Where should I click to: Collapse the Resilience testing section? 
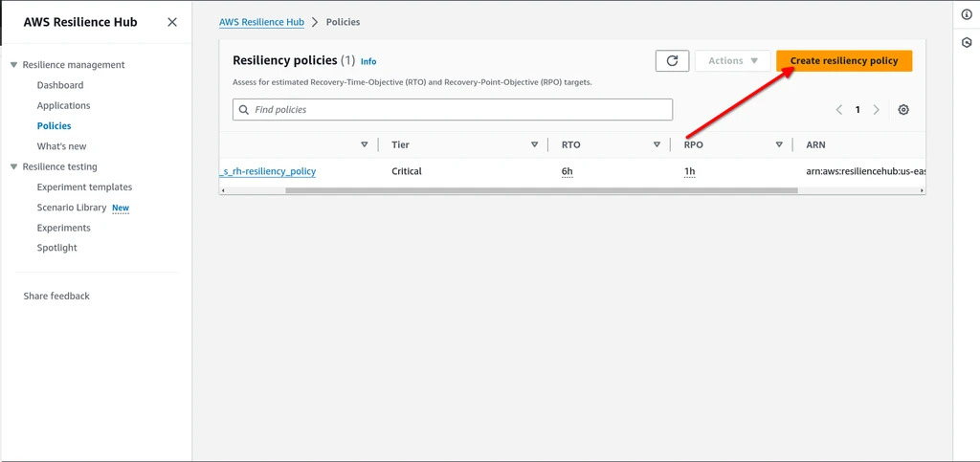point(13,166)
